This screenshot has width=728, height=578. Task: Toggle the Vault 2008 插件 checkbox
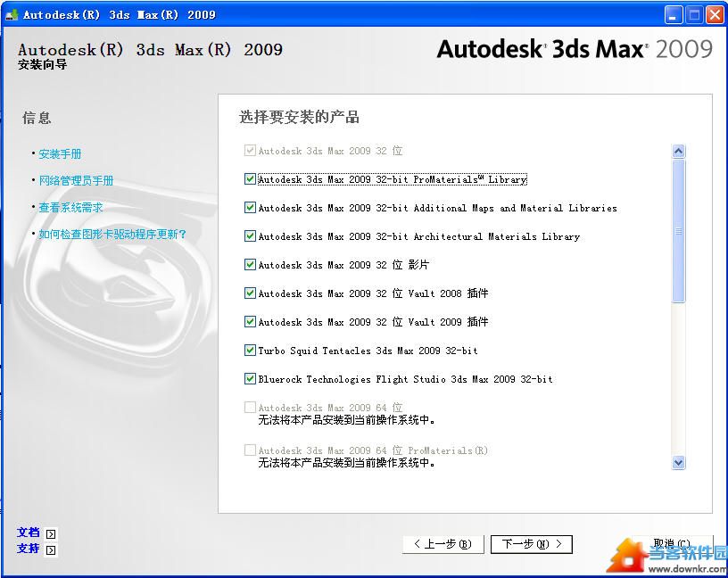(250, 293)
